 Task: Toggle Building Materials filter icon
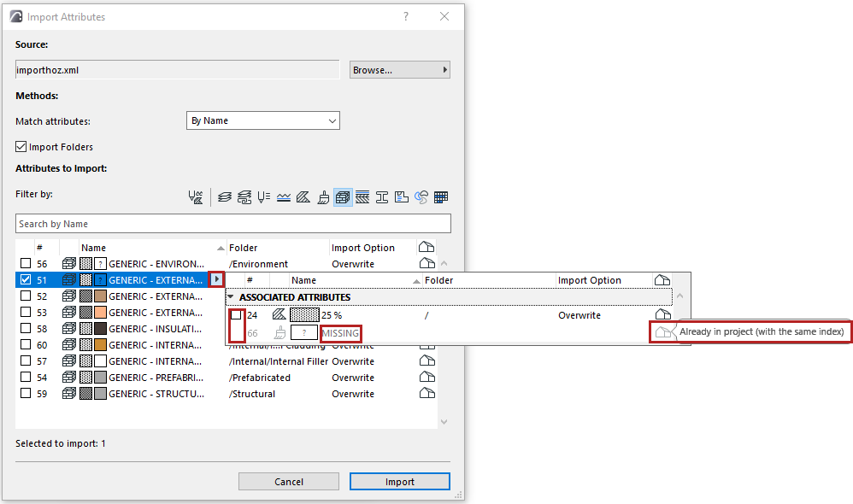[x=343, y=197]
